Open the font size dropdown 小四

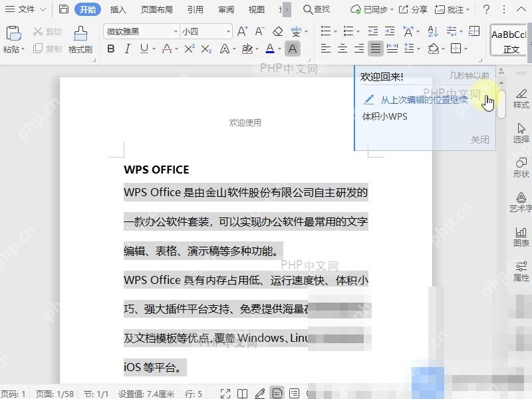228,31
